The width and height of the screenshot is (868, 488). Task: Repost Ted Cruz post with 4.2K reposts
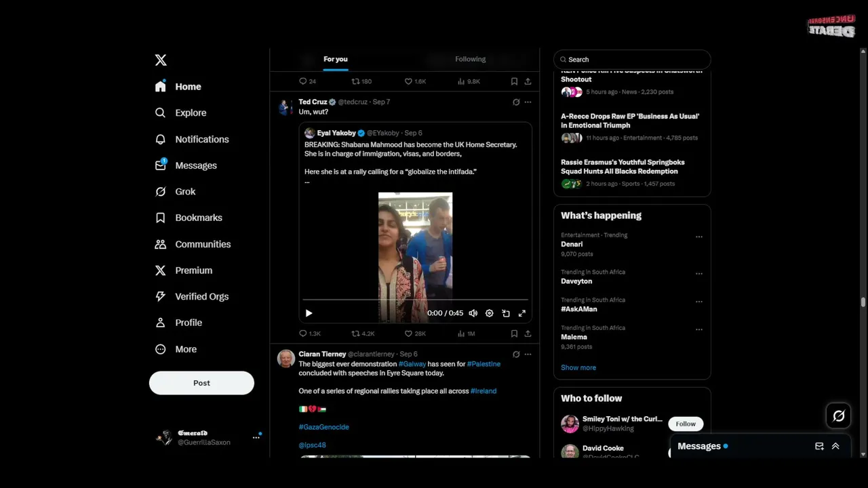point(363,333)
